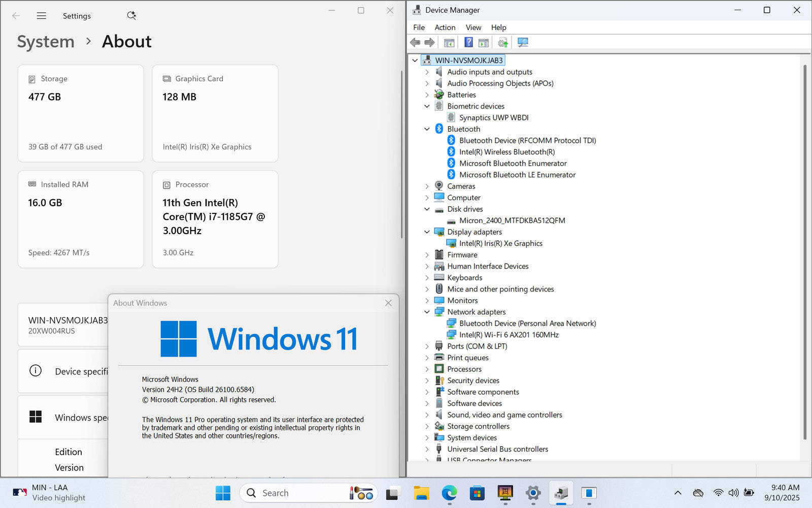This screenshot has width=812, height=508.
Task: Close the About Windows dialog
Action: (388, 303)
